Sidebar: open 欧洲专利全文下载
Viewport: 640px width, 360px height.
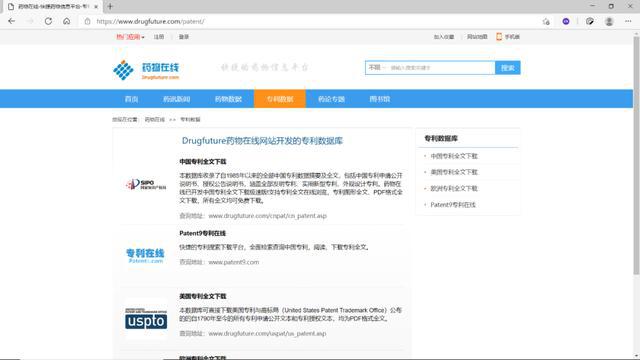click(454, 188)
